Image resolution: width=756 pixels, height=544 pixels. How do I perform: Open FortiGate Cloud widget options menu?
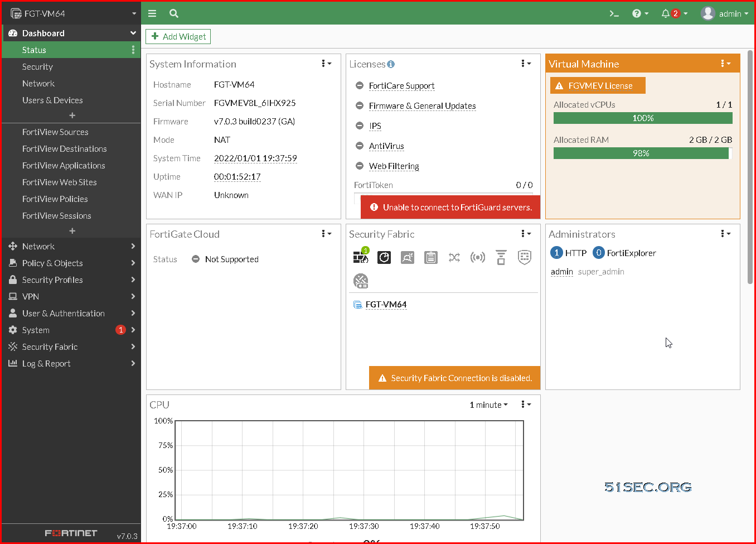point(326,234)
